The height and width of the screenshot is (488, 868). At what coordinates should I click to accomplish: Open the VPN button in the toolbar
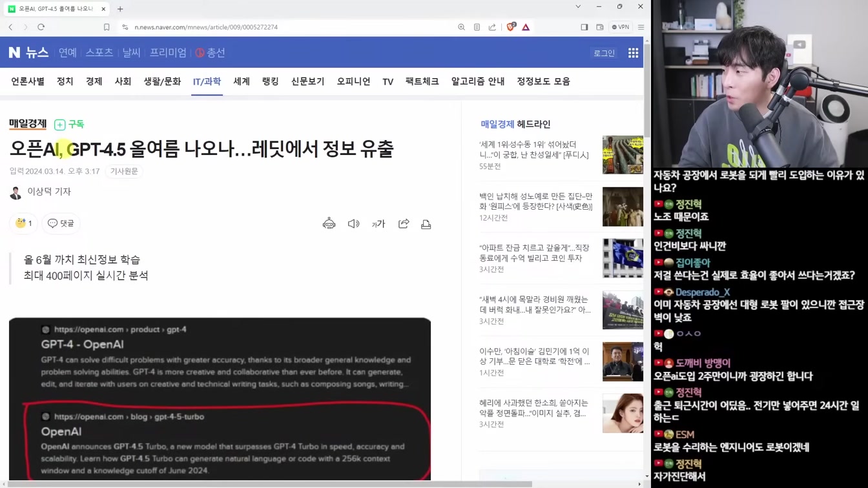click(x=621, y=27)
